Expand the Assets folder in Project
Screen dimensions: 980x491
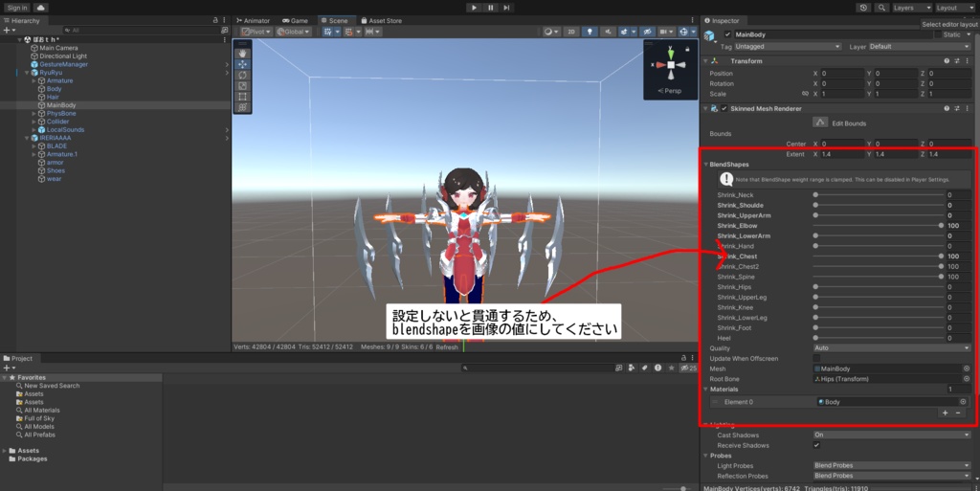(5, 451)
